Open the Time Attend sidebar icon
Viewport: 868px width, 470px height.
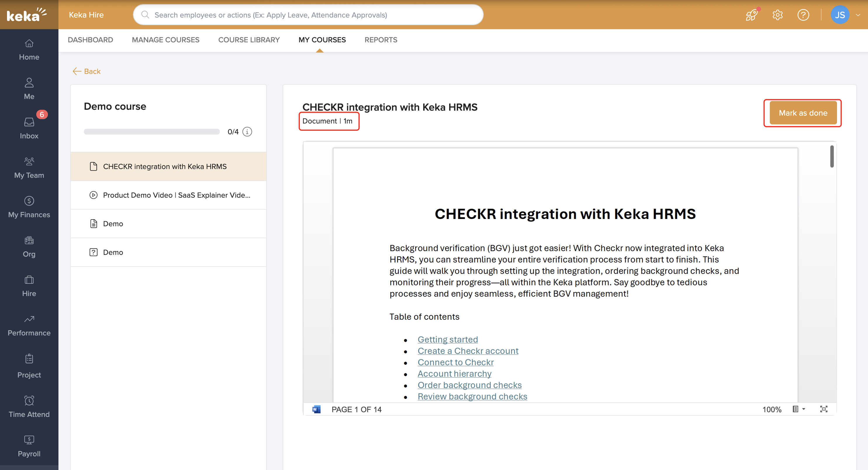point(29,406)
